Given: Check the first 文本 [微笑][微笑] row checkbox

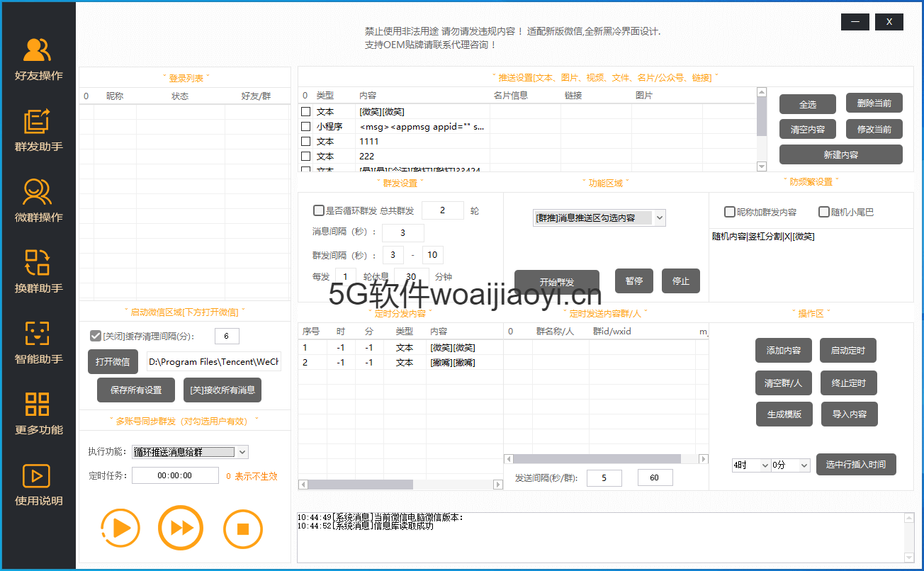Looking at the screenshot, I should pos(306,112).
